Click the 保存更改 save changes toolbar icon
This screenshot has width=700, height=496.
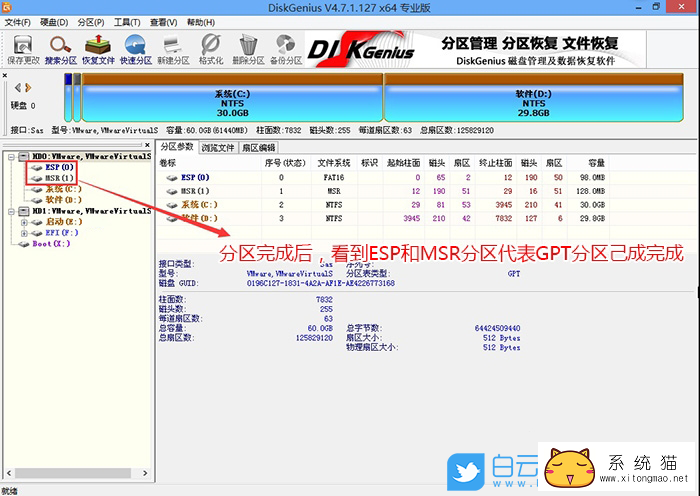click(x=23, y=50)
